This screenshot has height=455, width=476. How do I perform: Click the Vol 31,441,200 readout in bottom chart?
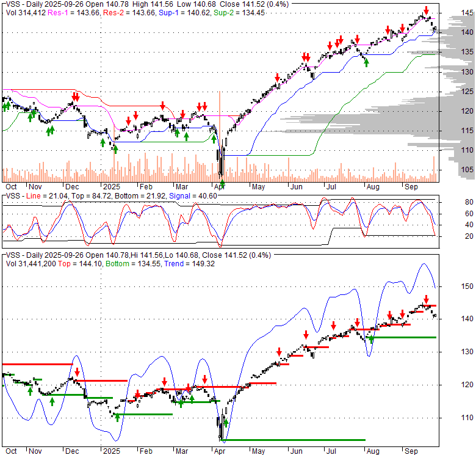click(31, 264)
